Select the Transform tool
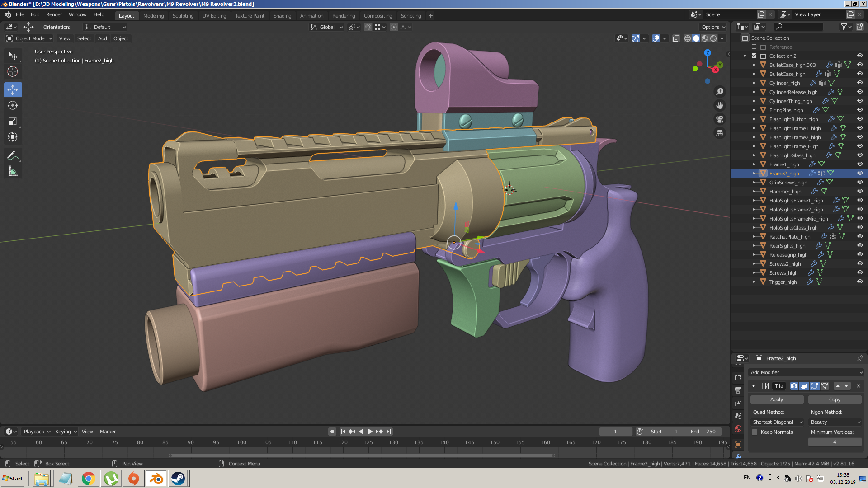Image resolution: width=868 pixels, height=488 pixels. (x=13, y=137)
